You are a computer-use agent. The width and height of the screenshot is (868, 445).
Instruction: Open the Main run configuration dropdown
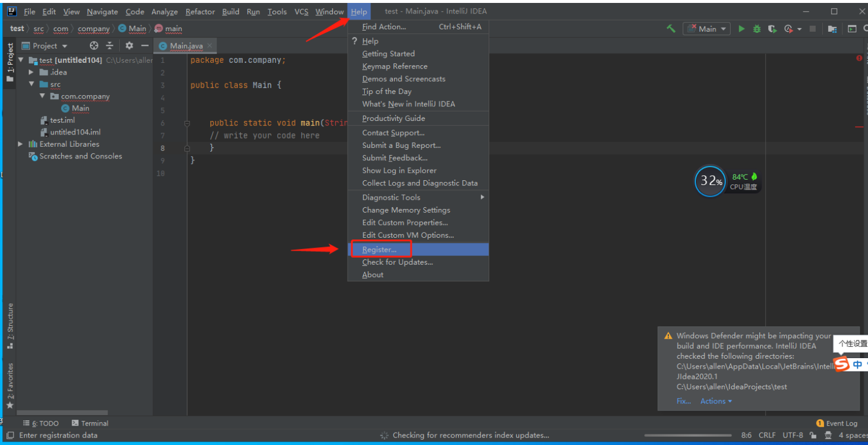706,29
